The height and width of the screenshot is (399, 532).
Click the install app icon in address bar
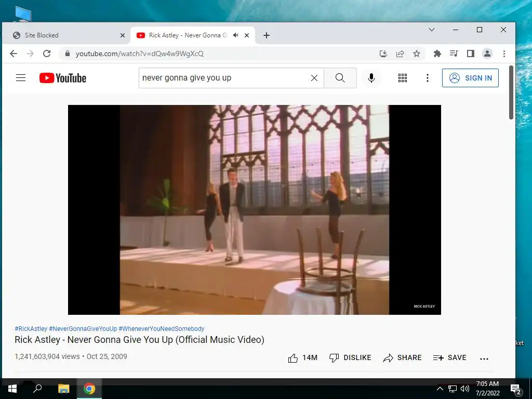[x=383, y=54]
